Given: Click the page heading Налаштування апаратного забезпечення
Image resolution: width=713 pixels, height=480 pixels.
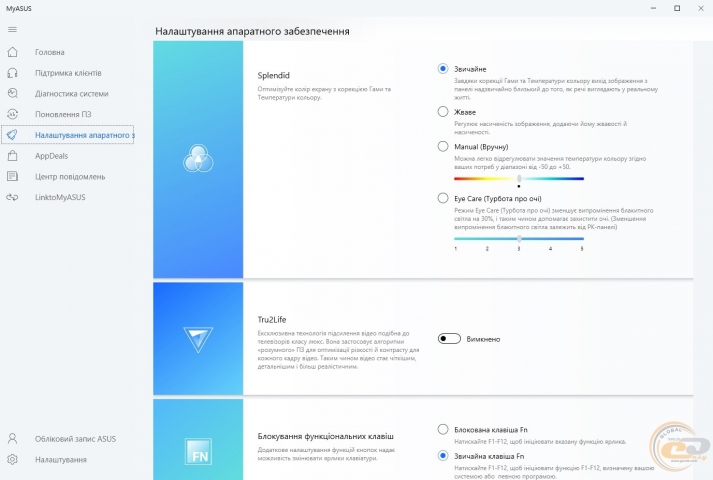Looking at the screenshot, I should [x=252, y=31].
